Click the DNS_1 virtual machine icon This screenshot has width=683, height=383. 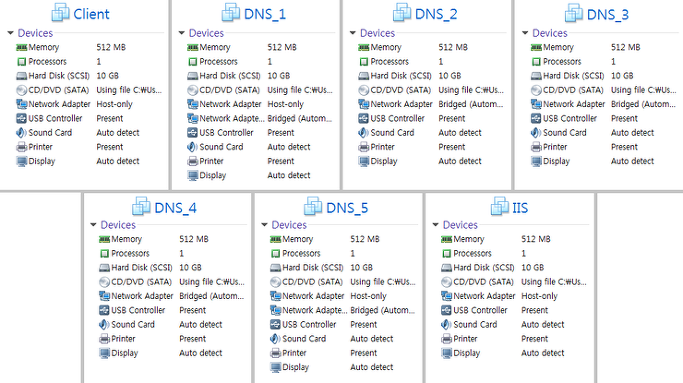tap(230, 13)
